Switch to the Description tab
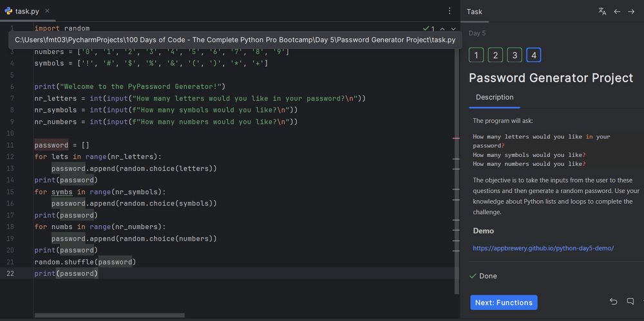This screenshot has height=321, width=644. pyautogui.click(x=495, y=97)
